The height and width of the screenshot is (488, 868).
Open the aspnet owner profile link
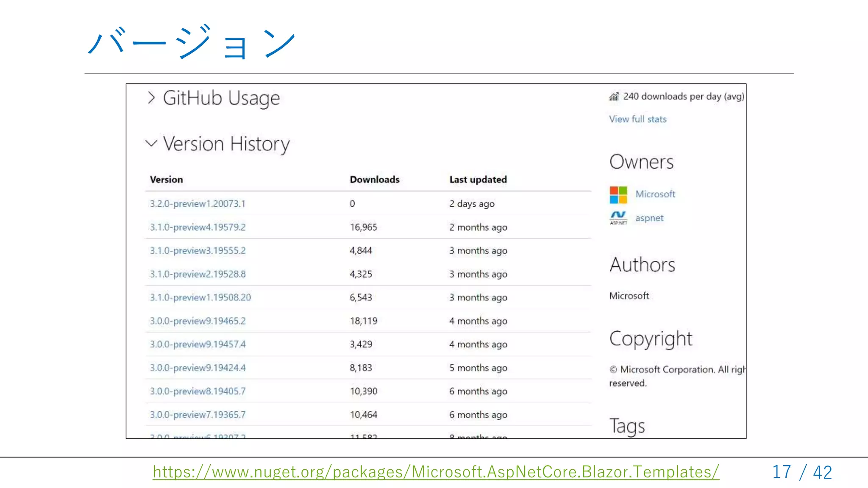click(x=649, y=218)
